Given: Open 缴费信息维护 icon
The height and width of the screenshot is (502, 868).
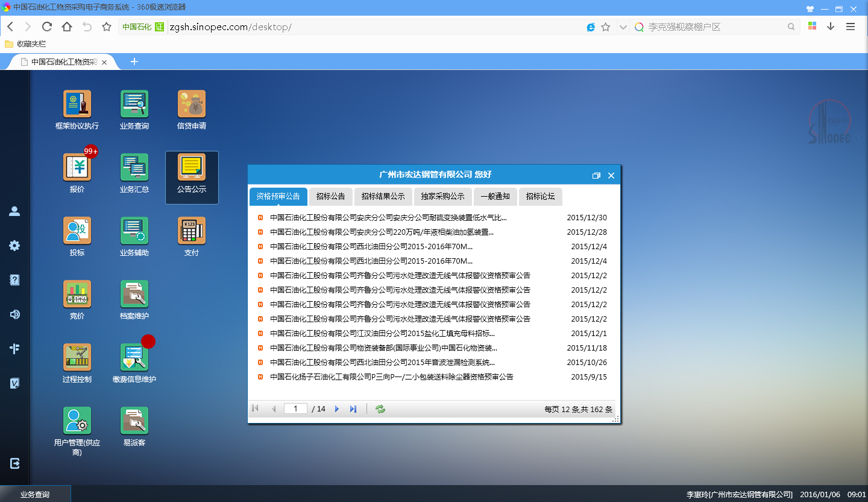Looking at the screenshot, I should [134, 358].
